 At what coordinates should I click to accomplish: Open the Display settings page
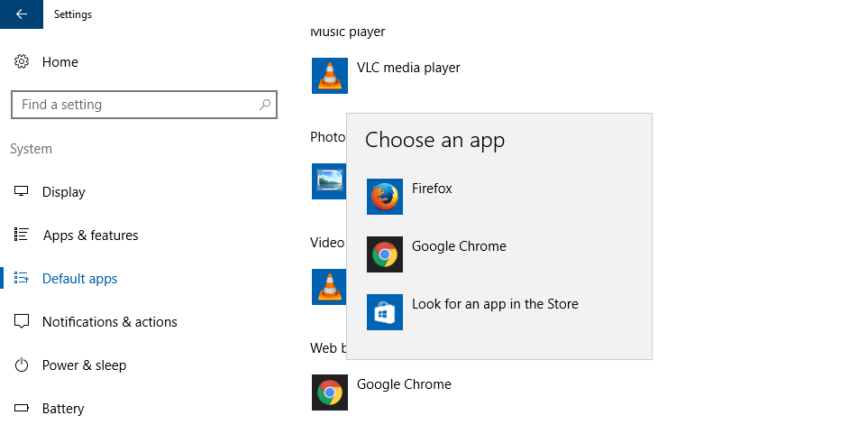pos(64,192)
